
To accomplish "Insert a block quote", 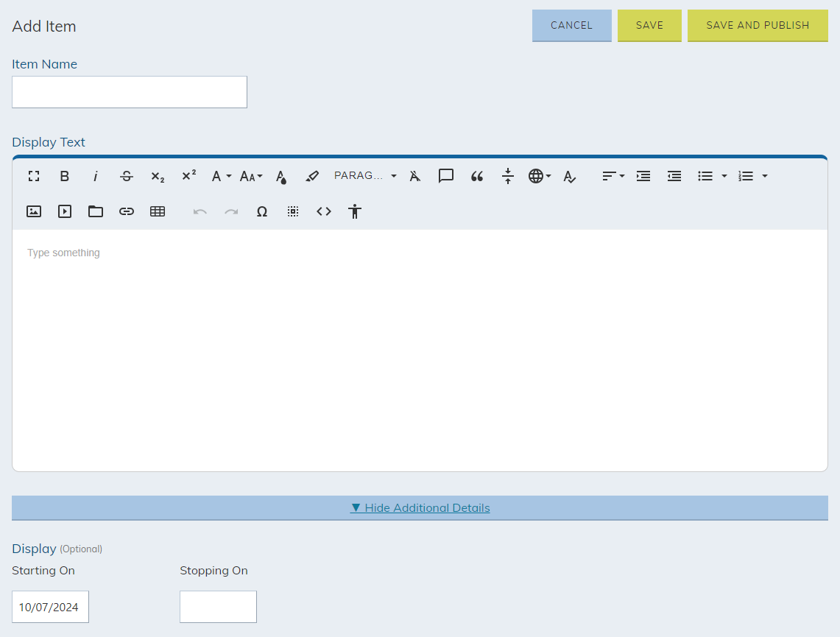I will pyautogui.click(x=477, y=176).
